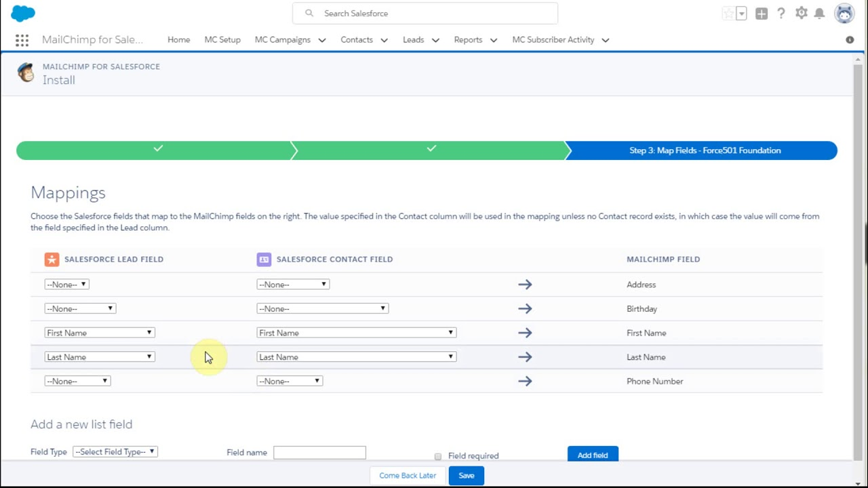Click the Salesforce Contact Field card icon
Image resolution: width=868 pixels, height=488 pixels.
pos(264,259)
